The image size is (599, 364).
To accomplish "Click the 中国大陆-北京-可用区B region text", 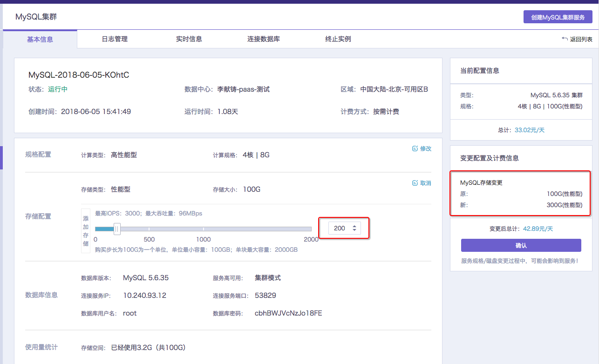I will pos(394,89).
